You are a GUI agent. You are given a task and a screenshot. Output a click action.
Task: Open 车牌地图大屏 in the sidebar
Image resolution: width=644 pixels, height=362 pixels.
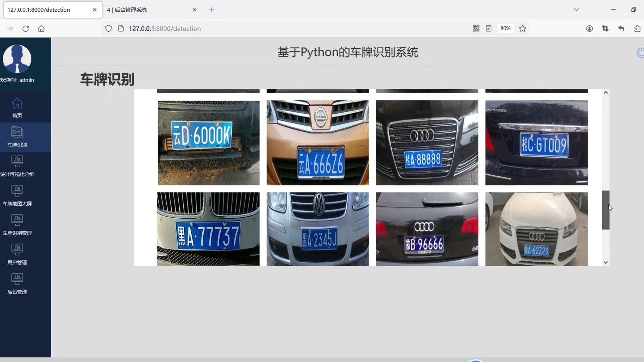[x=17, y=196]
